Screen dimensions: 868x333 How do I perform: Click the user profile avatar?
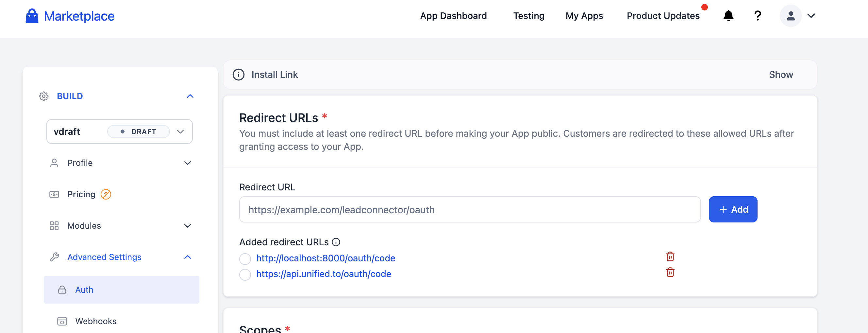click(x=790, y=16)
